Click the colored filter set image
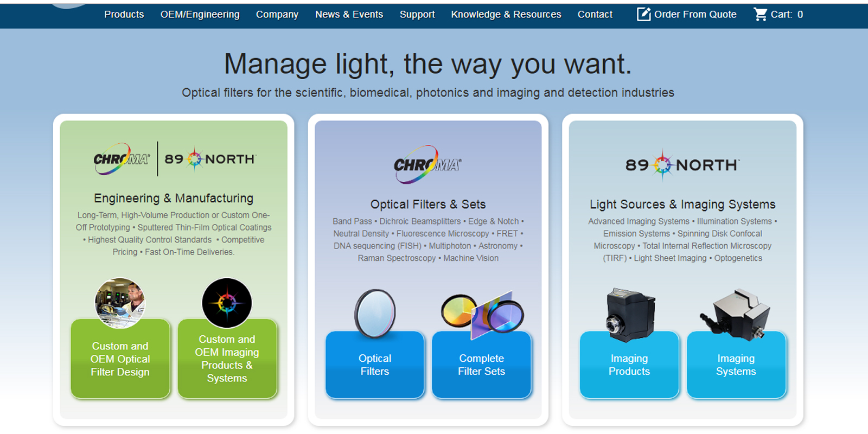Image resolution: width=868 pixels, height=434 pixels. click(482, 315)
